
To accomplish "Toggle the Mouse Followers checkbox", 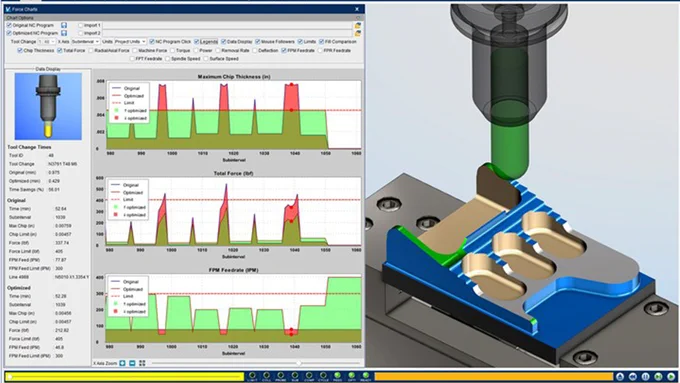I will tap(258, 42).
